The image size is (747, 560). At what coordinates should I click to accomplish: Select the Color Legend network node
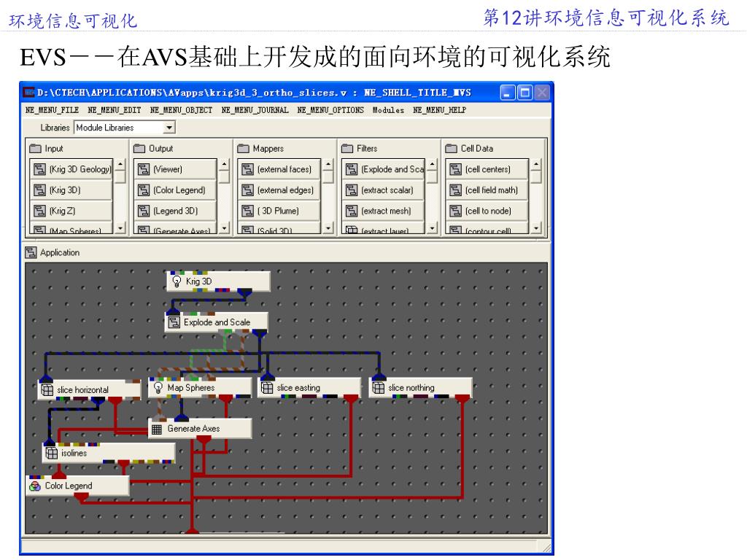[x=77, y=486]
